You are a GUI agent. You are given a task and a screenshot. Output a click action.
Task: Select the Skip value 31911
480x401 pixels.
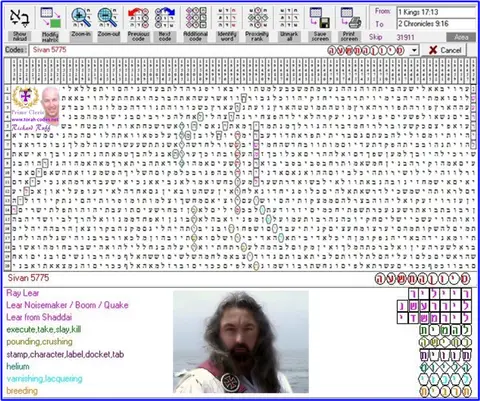coord(406,37)
